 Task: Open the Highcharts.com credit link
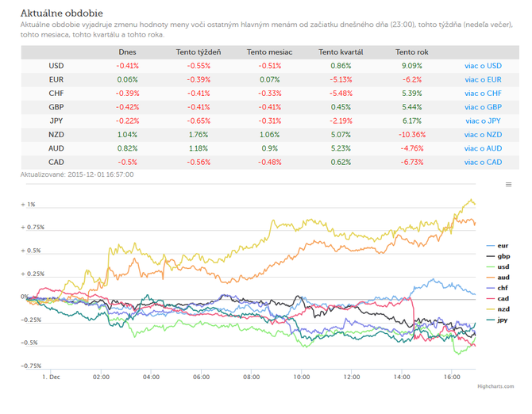point(495,386)
